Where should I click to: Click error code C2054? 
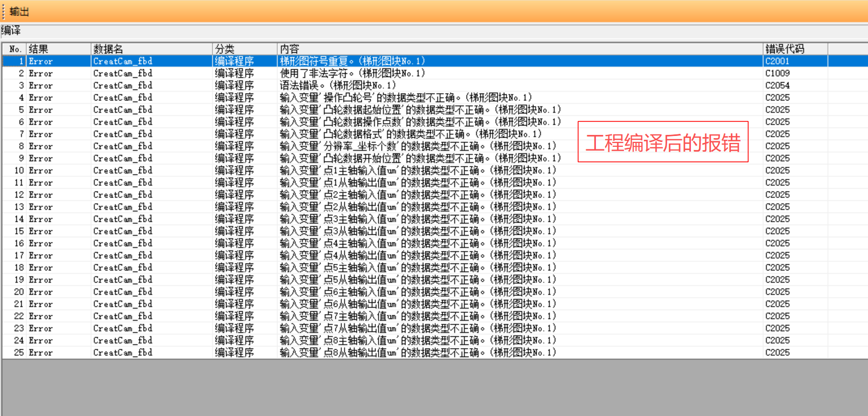point(777,86)
